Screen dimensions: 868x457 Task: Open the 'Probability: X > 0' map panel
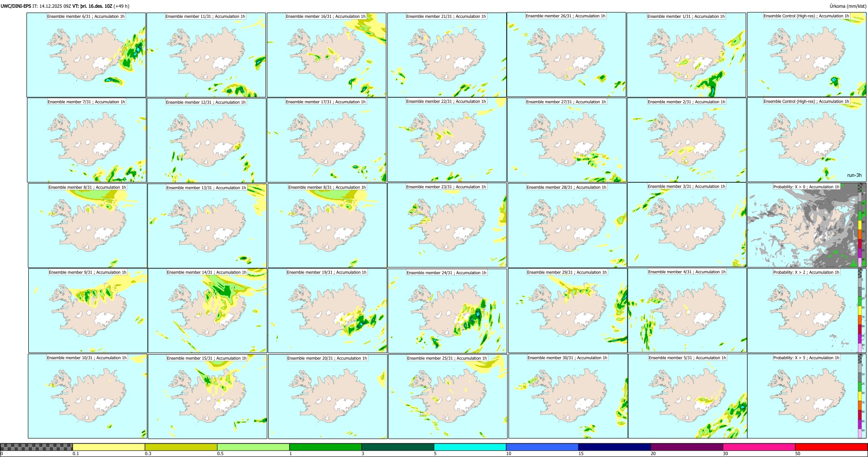pyautogui.click(x=807, y=225)
